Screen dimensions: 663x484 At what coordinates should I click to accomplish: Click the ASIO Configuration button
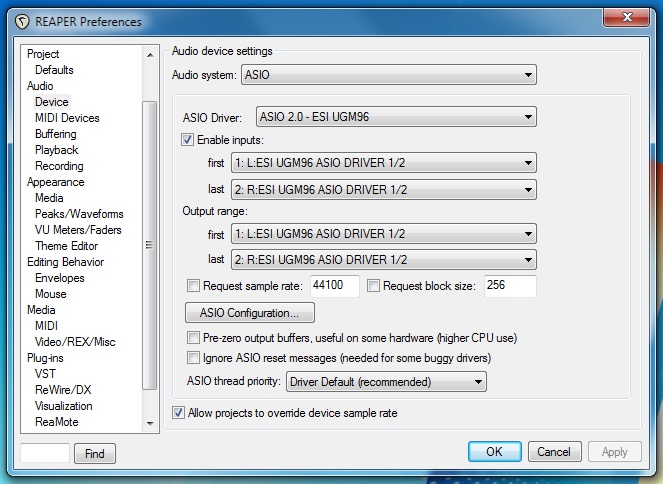[249, 313]
